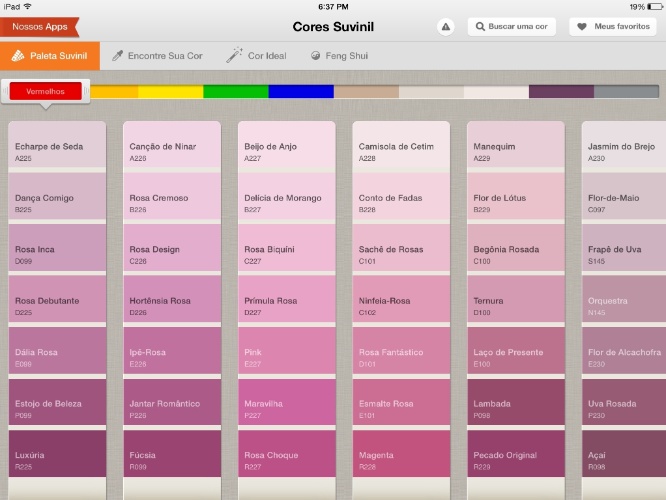Select Hortênsia Rosa D226 swatch
666x500 pixels.
(172, 299)
